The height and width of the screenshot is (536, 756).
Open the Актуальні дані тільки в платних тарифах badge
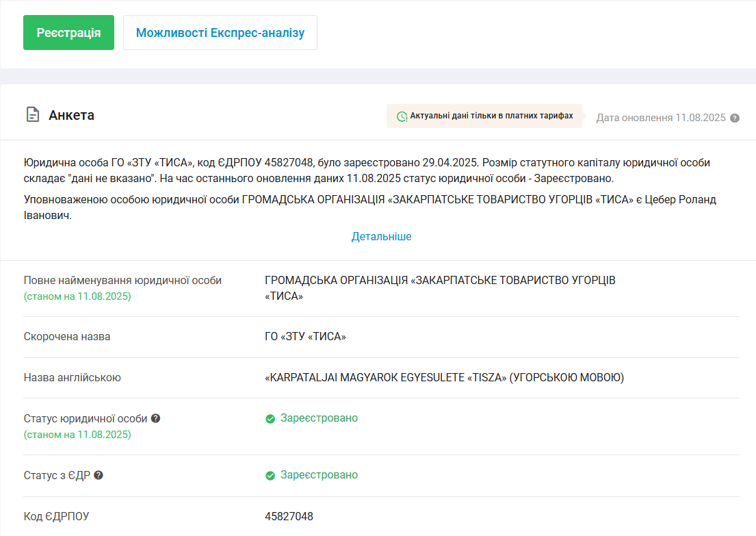[x=484, y=116]
